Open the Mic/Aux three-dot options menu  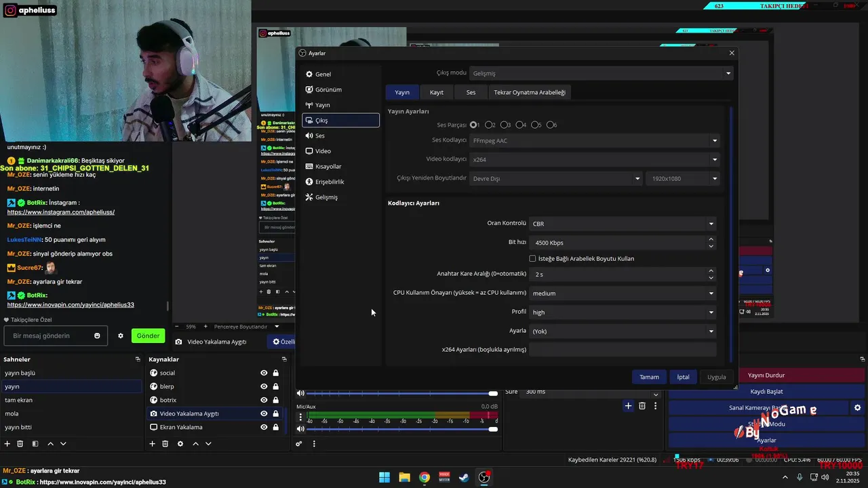tap(300, 417)
